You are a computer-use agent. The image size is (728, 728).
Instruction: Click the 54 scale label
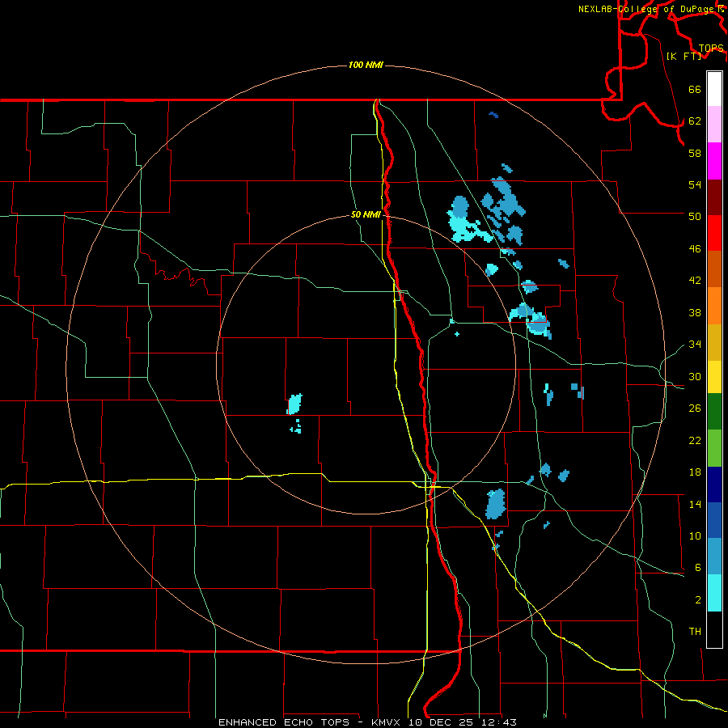pyautogui.click(x=695, y=184)
